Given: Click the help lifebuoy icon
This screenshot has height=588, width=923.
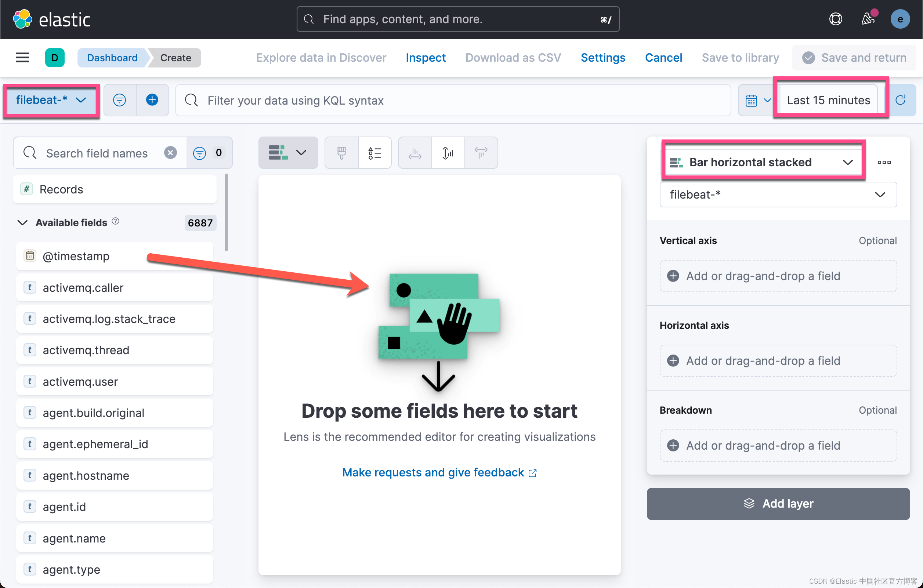Looking at the screenshot, I should [x=835, y=19].
